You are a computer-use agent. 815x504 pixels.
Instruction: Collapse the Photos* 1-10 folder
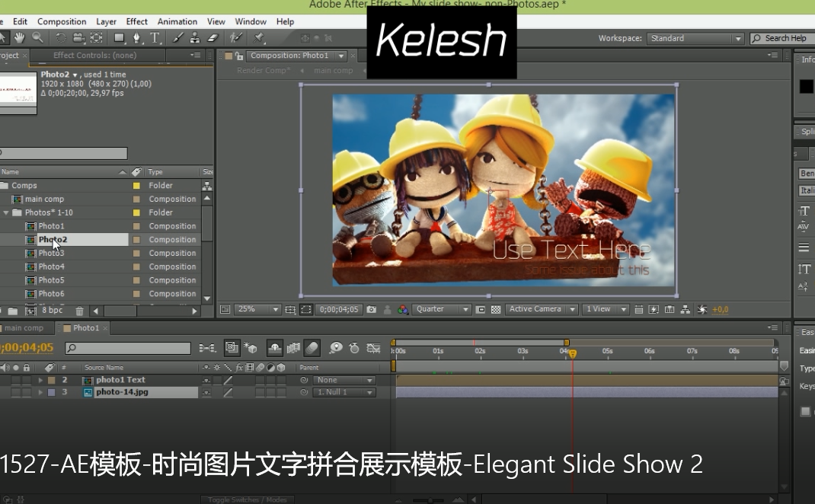click(x=6, y=212)
